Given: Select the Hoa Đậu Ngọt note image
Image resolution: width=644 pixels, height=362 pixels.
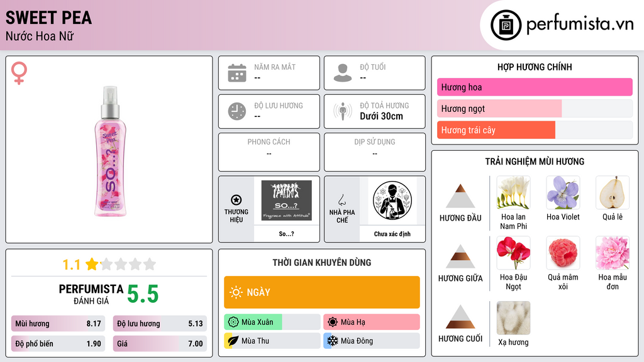Looking at the screenshot, I should (513, 253).
